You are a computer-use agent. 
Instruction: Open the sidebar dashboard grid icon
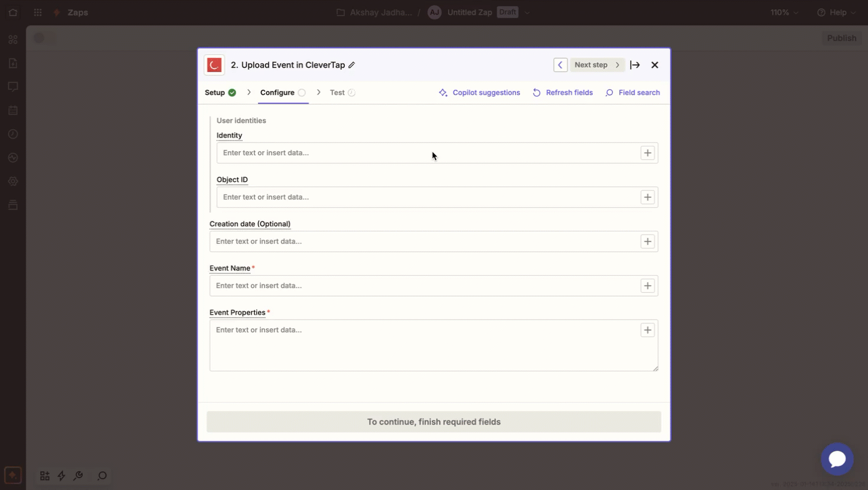(13, 40)
